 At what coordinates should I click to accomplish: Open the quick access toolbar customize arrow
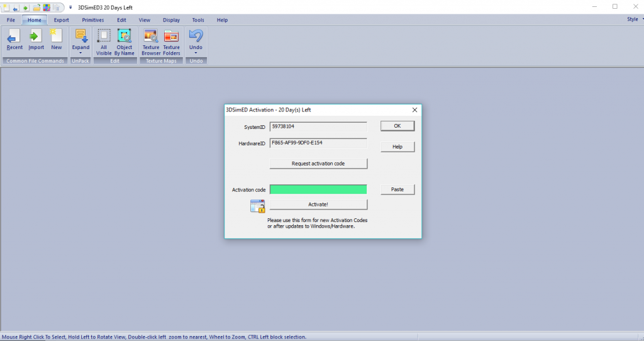[70, 8]
